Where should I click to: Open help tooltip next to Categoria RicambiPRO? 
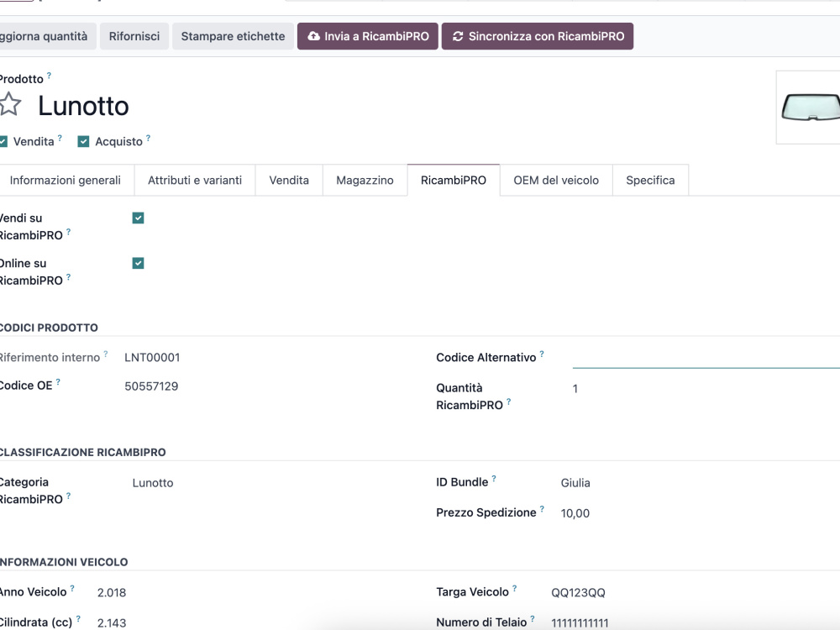pos(68,496)
